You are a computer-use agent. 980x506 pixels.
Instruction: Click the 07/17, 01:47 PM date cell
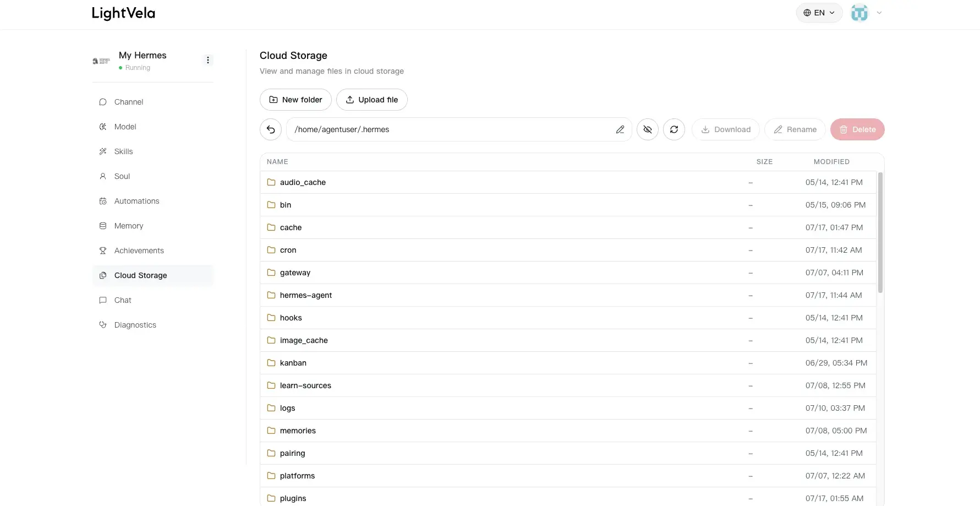[x=834, y=227]
